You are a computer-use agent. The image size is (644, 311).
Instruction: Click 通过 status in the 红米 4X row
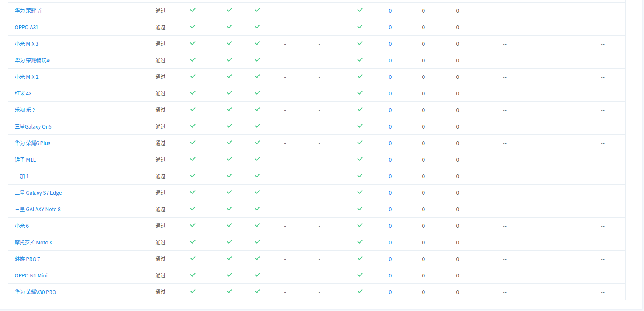[160, 93]
